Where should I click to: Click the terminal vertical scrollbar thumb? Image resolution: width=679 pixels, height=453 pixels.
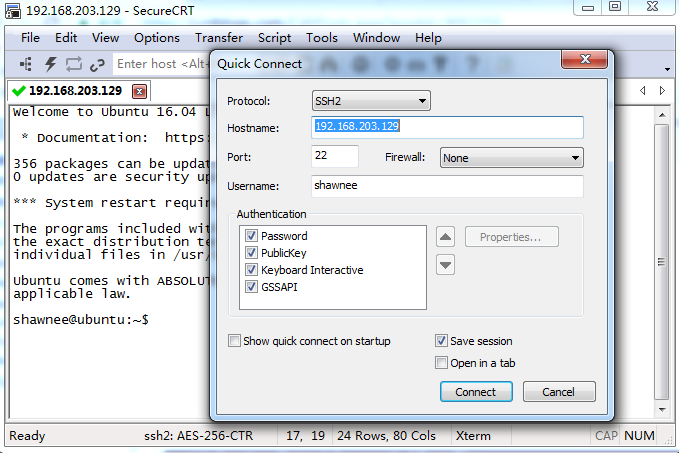(662, 262)
